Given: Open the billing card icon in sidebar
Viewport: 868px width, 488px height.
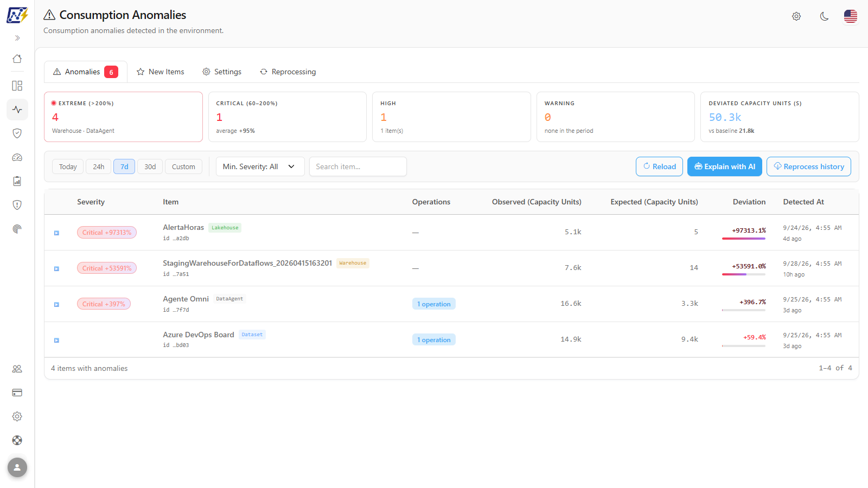Looking at the screenshot, I should pos(17,393).
